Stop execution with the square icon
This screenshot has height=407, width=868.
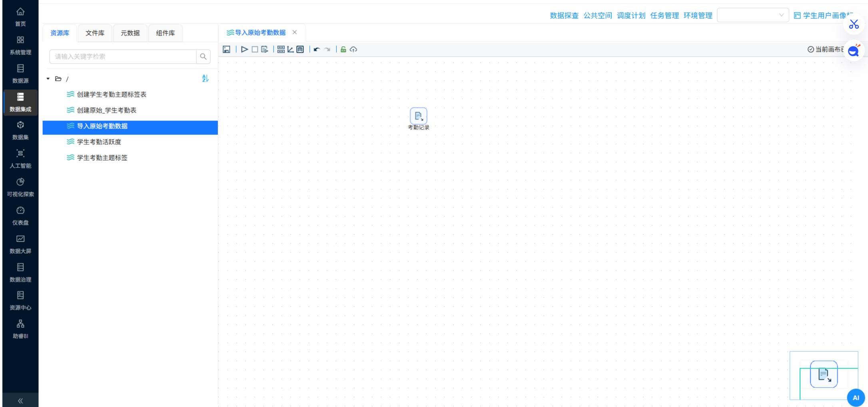point(255,49)
